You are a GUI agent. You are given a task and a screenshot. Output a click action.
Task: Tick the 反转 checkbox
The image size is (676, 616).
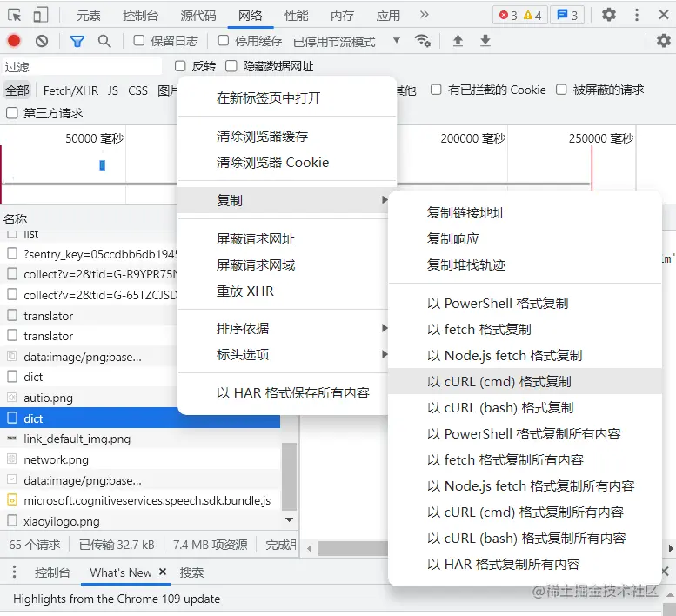click(x=180, y=66)
